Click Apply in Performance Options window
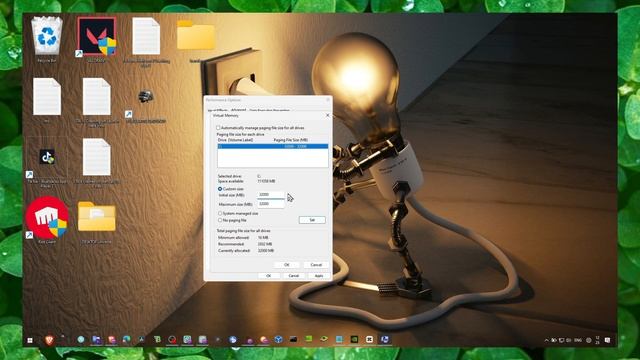This screenshot has width=640, height=360. pos(319,276)
